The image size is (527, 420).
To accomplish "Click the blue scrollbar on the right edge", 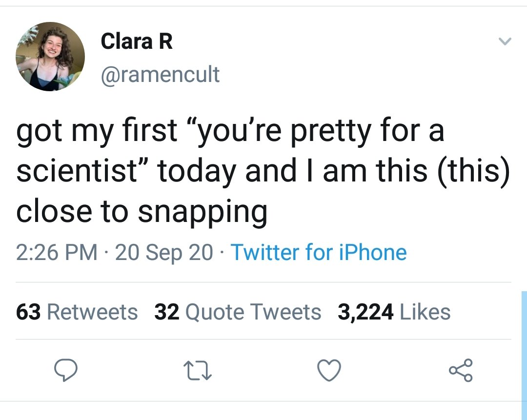I will 524,341.
